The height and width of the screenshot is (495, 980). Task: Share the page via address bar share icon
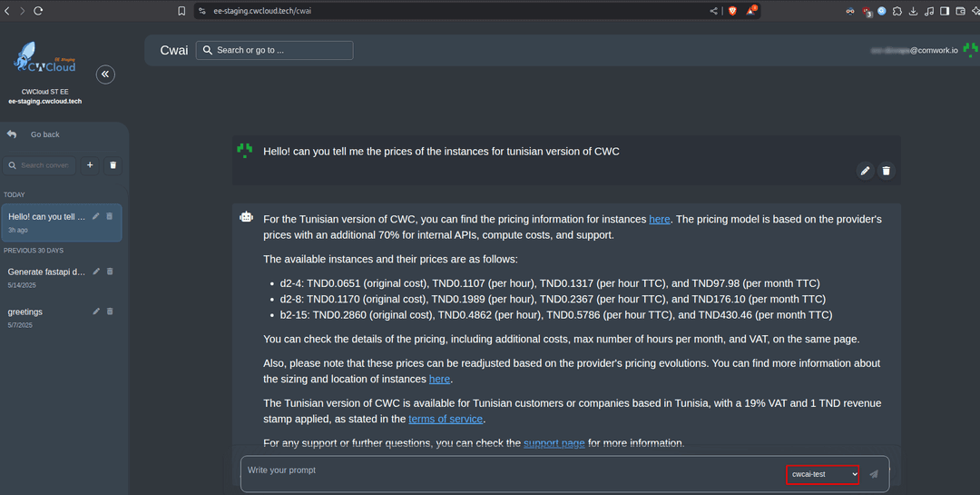(713, 11)
